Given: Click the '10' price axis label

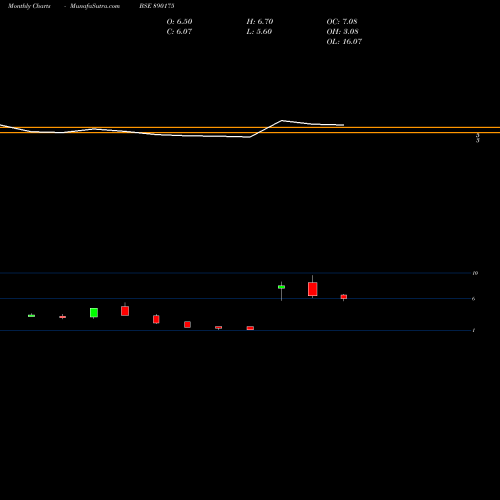Looking at the screenshot, I should point(475,273).
